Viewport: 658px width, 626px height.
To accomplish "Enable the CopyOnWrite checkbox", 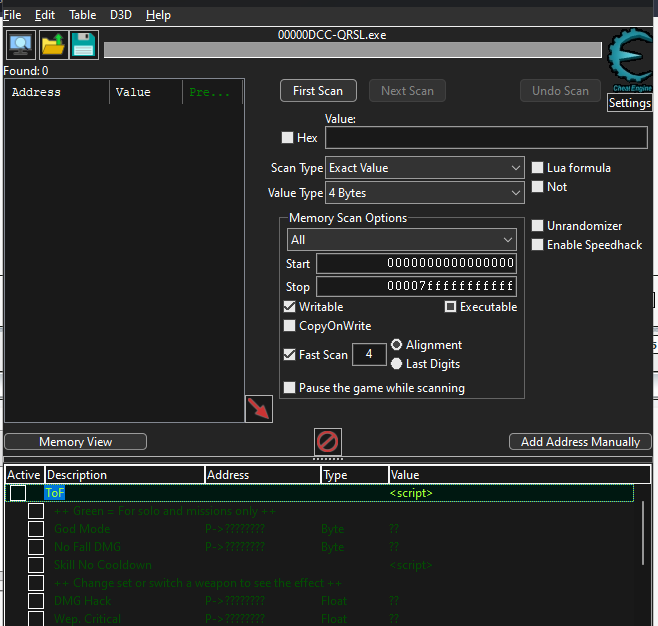I will click(289, 326).
